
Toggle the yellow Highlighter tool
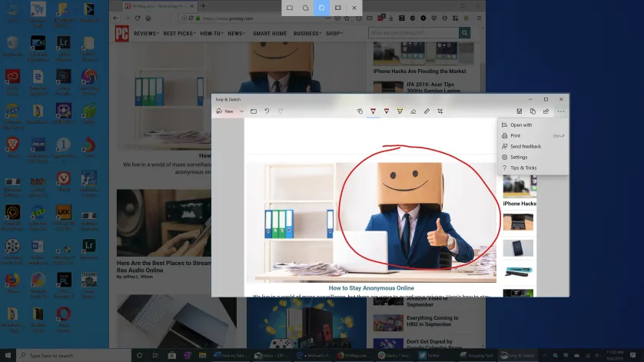(x=400, y=111)
